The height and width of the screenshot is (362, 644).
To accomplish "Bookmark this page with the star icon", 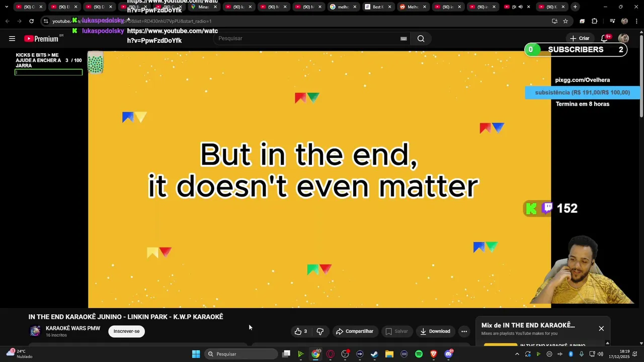I will click(x=566, y=21).
